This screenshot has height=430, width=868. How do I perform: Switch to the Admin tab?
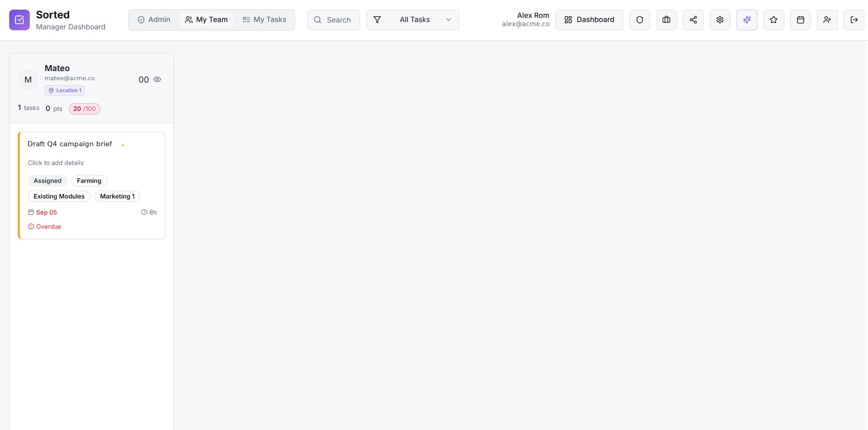tap(154, 20)
